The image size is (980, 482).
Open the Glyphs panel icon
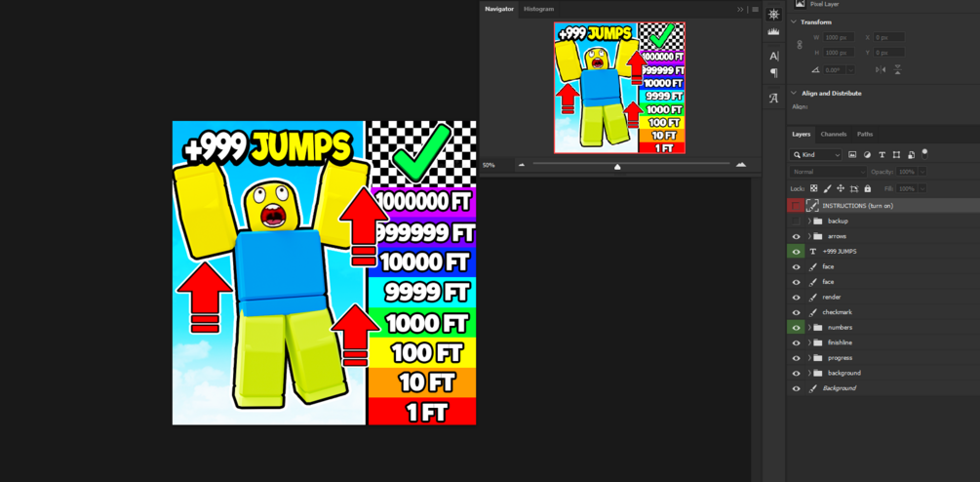[773, 99]
